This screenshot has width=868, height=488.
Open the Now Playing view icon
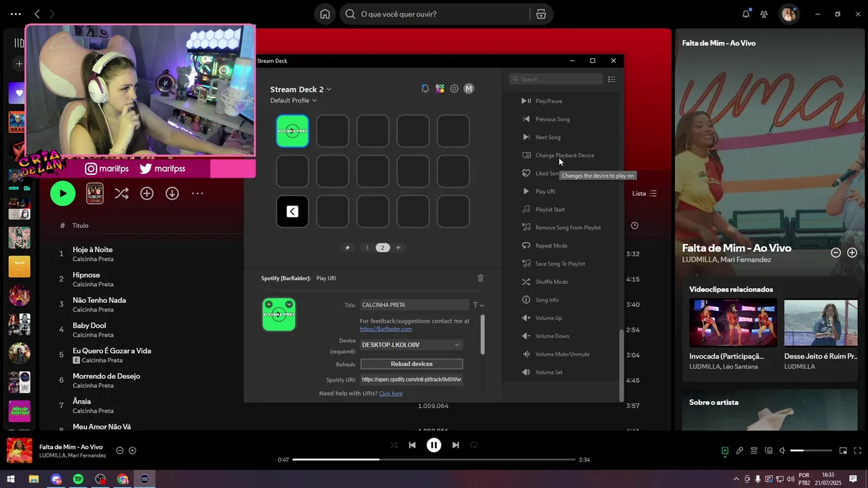tap(725, 451)
